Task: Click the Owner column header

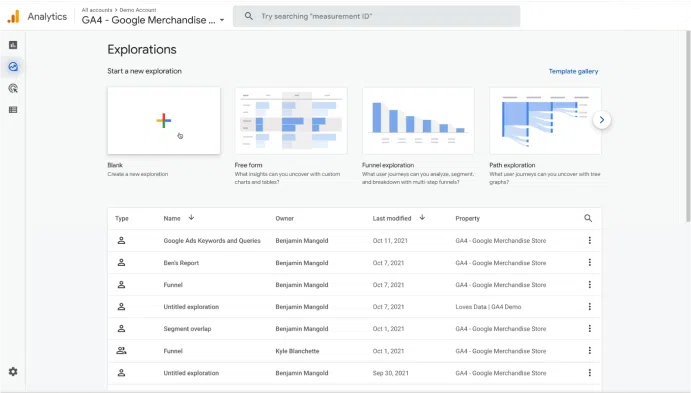Action: pos(285,218)
